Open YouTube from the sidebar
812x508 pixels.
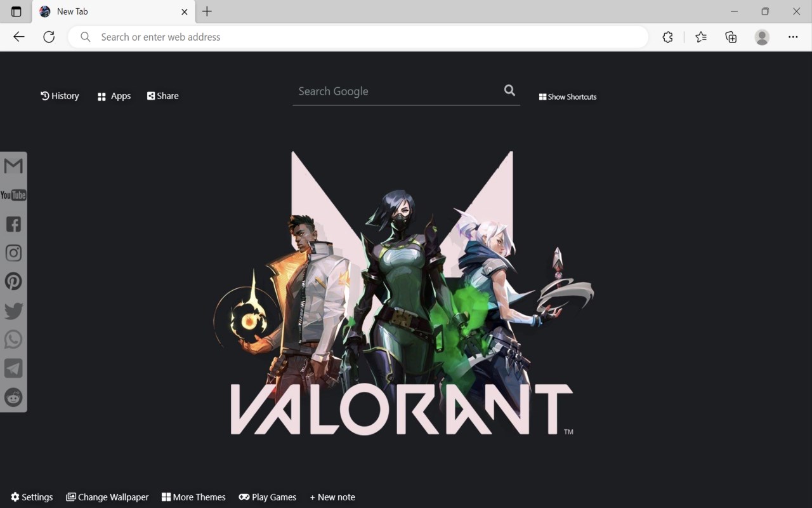click(x=13, y=195)
